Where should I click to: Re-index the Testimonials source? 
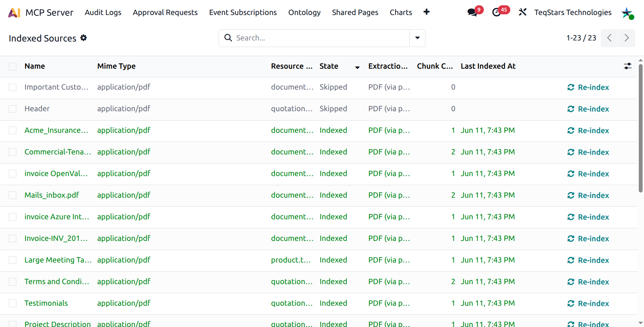[588, 304]
